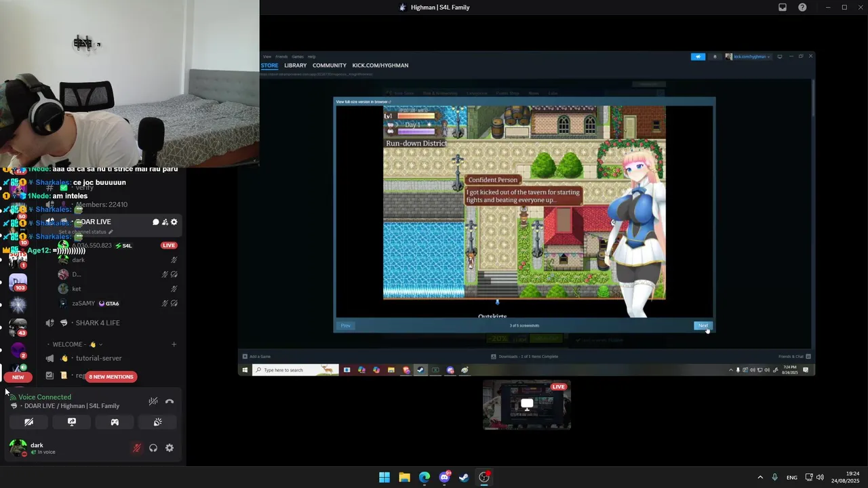
Task: Open OBS Studio from taskbar
Action: pos(484,477)
